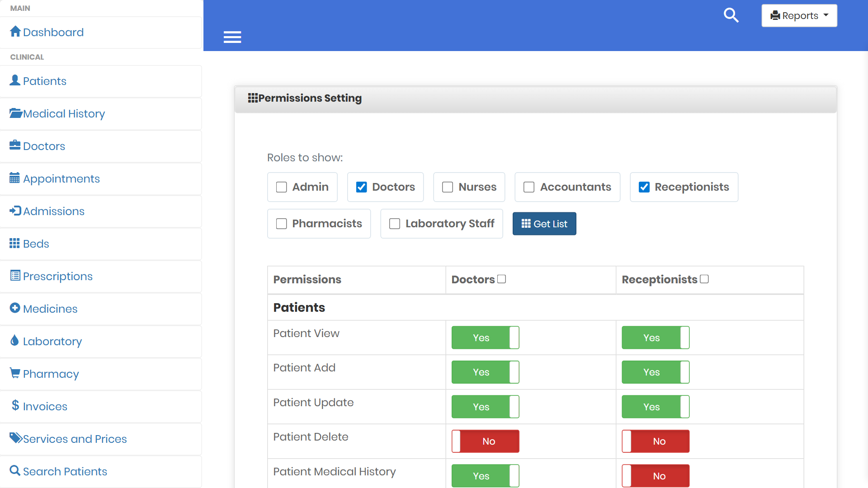Toggle Patient View for Receptionists
The image size is (868, 488).
656,338
